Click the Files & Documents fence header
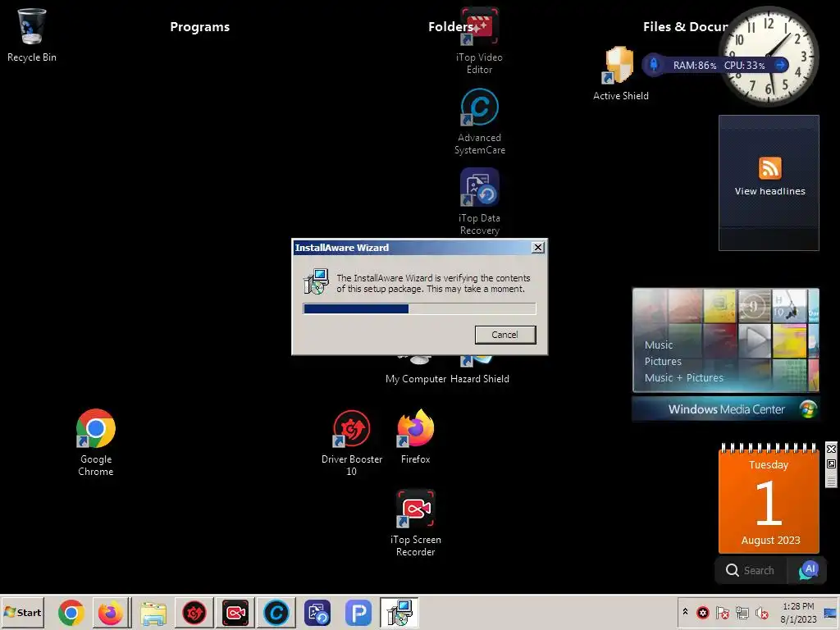This screenshot has width=840, height=630. (685, 27)
